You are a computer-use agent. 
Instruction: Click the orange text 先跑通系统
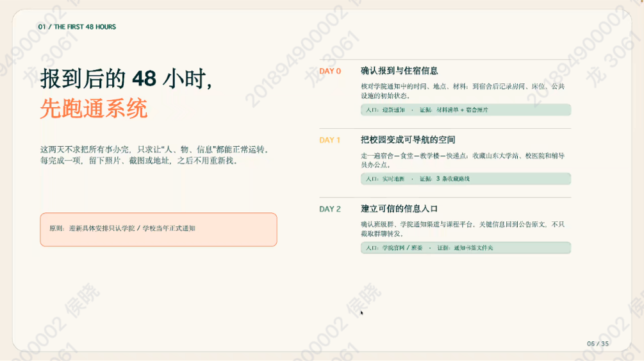[x=94, y=108]
